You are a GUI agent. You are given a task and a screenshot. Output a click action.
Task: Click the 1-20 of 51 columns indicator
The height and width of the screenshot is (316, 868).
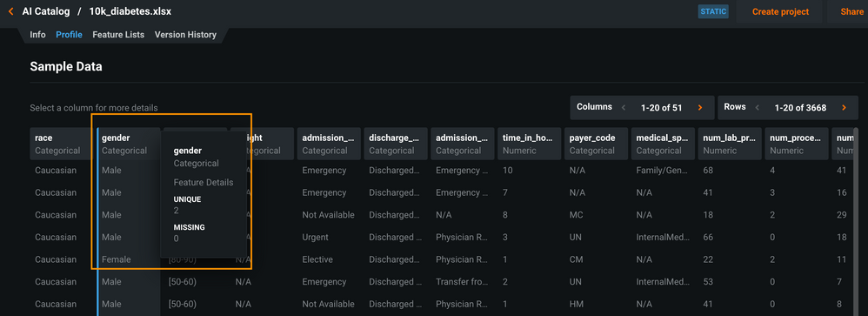[x=661, y=108]
